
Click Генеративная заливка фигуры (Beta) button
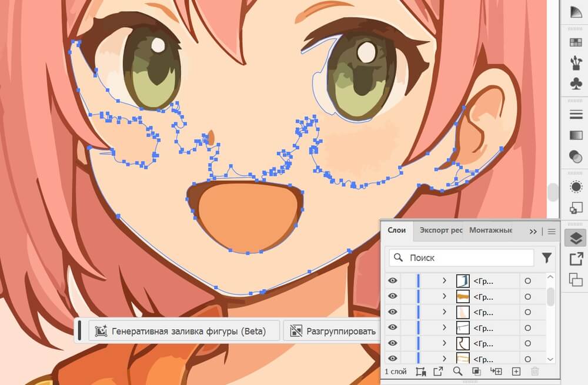tap(183, 331)
